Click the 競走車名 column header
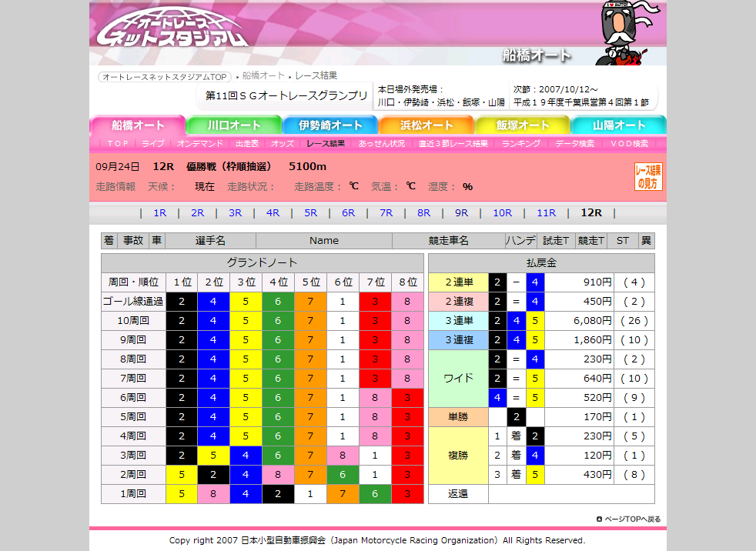The image size is (756, 551). tap(448, 241)
